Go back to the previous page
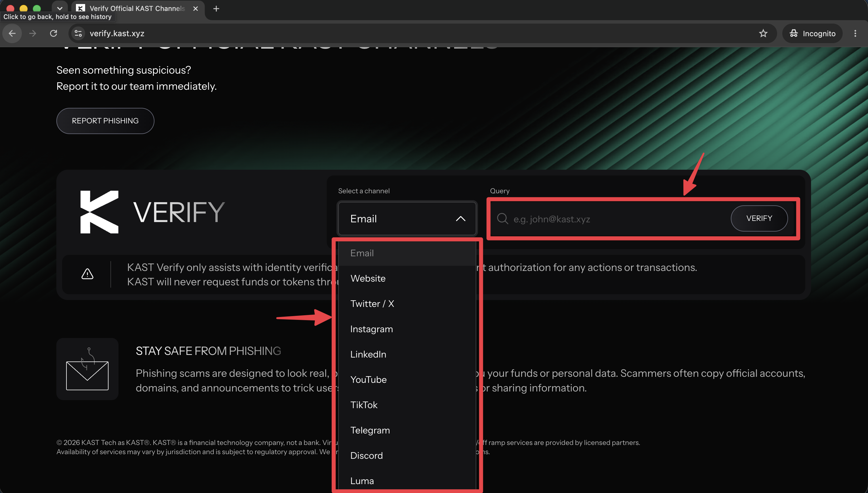This screenshot has width=868, height=493. [x=12, y=34]
